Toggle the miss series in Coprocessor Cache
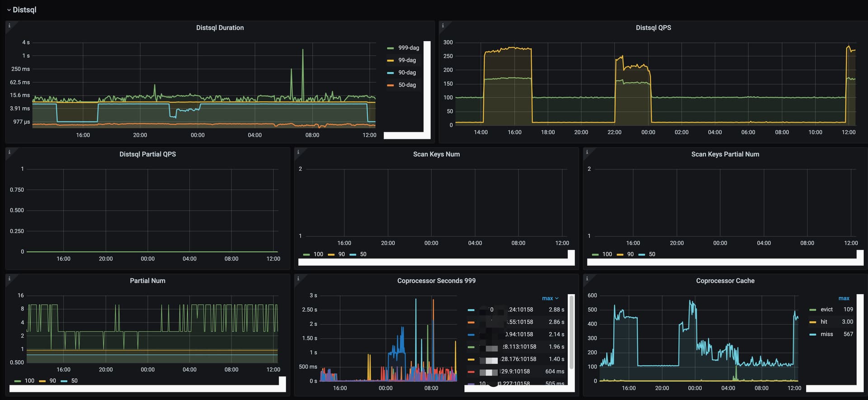 [x=826, y=334]
